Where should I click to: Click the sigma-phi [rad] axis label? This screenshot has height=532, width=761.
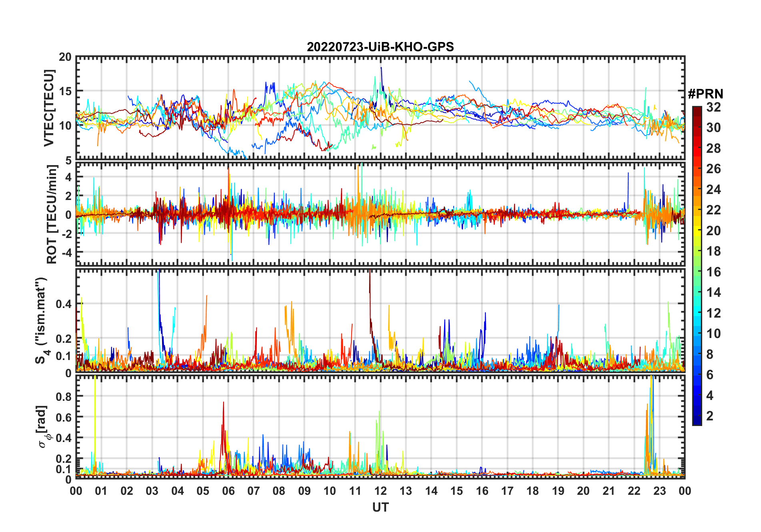pos(43,427)
